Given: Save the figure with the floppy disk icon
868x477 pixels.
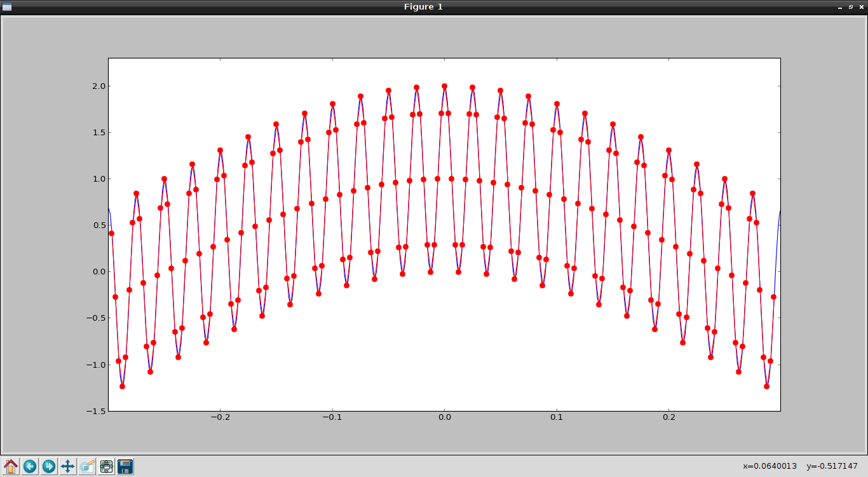Looking at the screenshot, I should pyautogui.click(x=125, y=466).
